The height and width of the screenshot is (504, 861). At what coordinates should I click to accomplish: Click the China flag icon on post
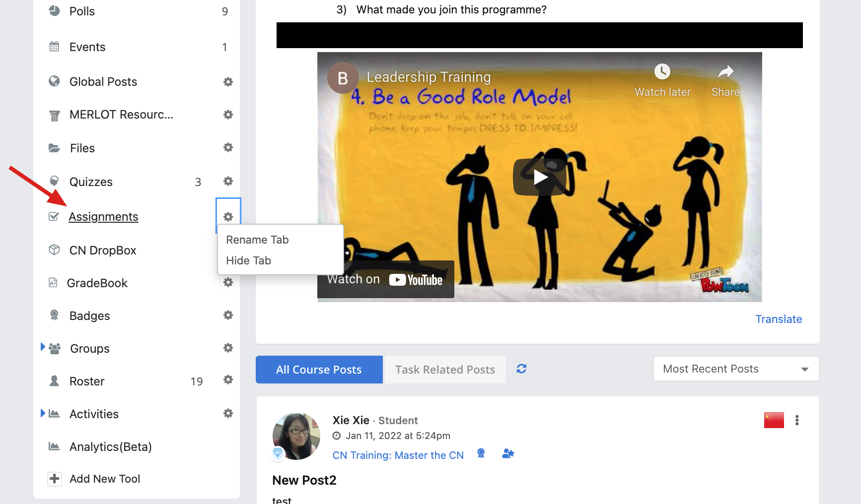[774, 420]
